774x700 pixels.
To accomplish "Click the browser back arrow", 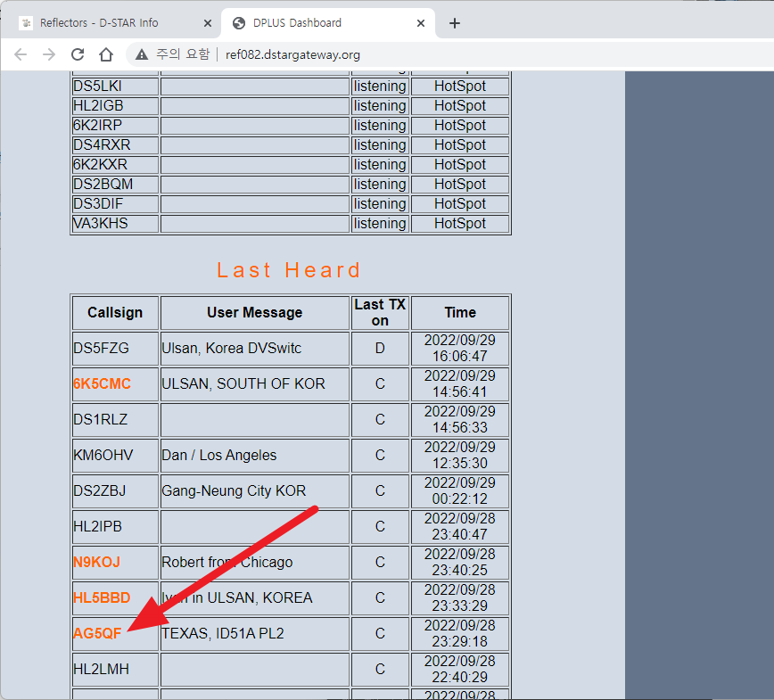I will pos(21,54).
